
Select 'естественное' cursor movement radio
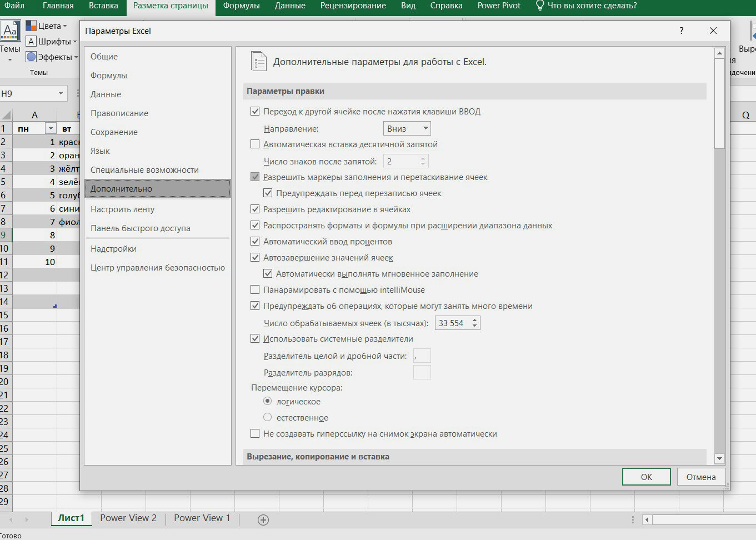click(268, 417)
